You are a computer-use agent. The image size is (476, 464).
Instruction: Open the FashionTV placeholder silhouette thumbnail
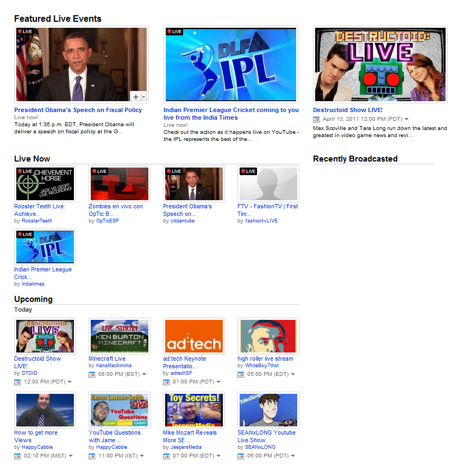268,184
